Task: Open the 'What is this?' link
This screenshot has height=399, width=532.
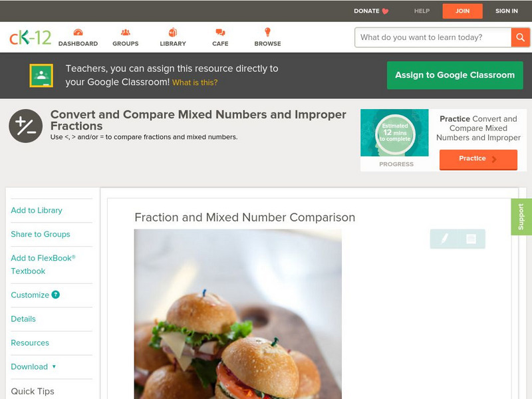Action: pos(195,82)
